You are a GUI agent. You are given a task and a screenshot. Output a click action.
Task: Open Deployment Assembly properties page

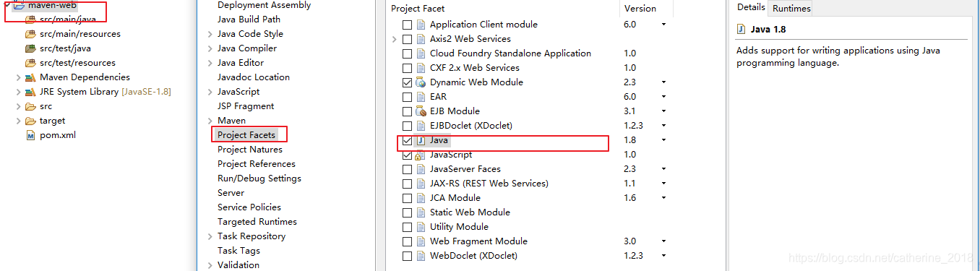click(x=264, y=5)
